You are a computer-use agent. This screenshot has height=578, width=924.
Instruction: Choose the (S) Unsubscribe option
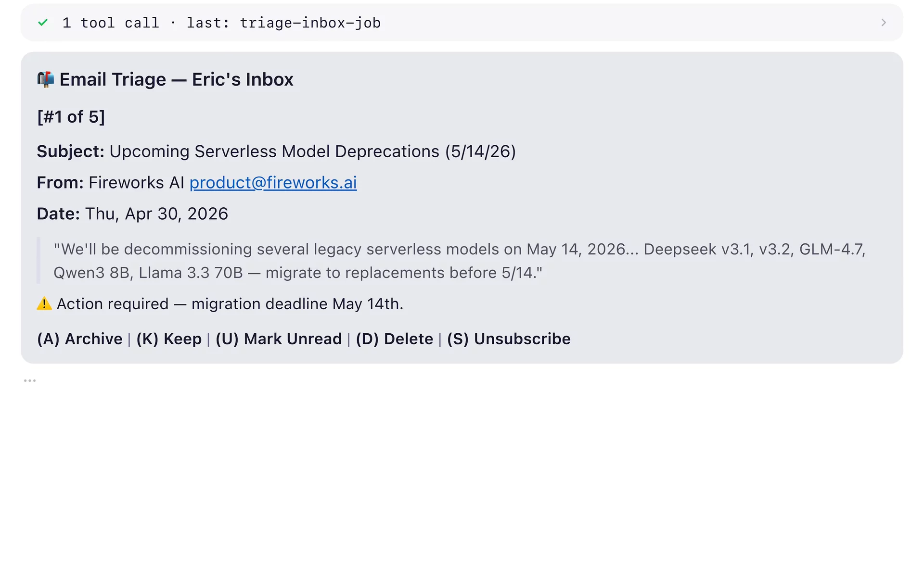(509, 339)
